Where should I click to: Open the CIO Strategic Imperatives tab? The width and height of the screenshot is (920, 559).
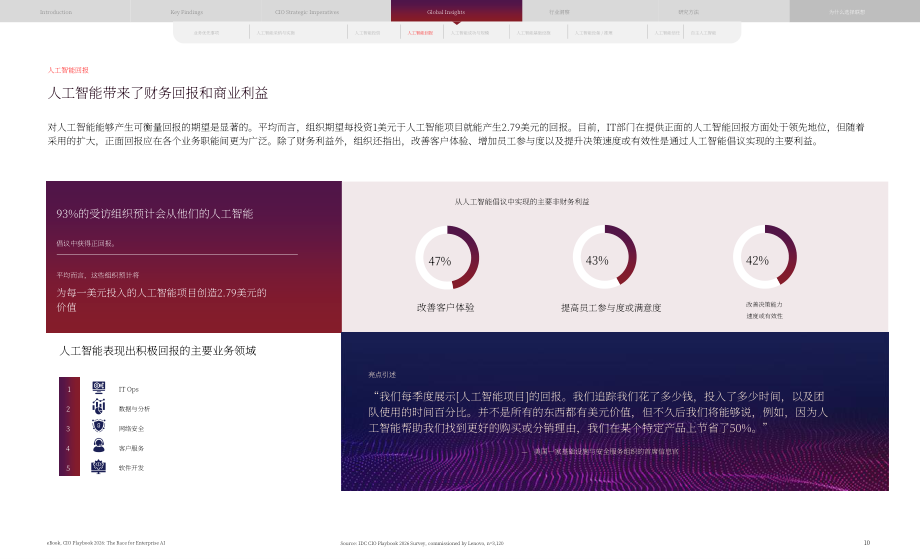coord(307,12)
